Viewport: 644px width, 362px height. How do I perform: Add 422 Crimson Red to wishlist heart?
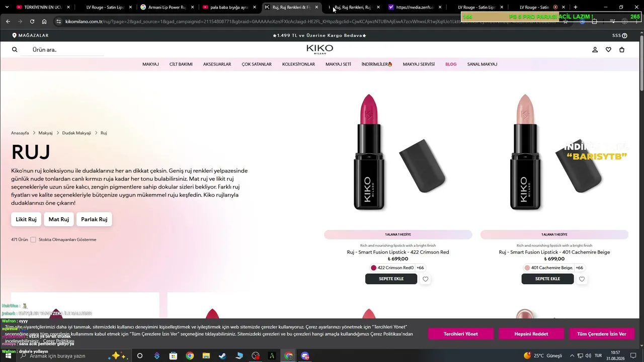(x=426, y=279)
